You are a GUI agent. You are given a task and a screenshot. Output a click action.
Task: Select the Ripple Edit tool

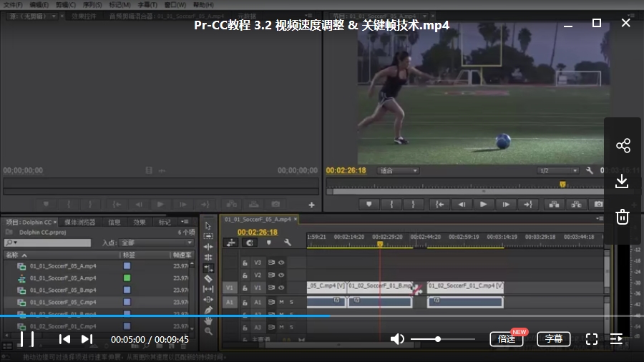208,247
